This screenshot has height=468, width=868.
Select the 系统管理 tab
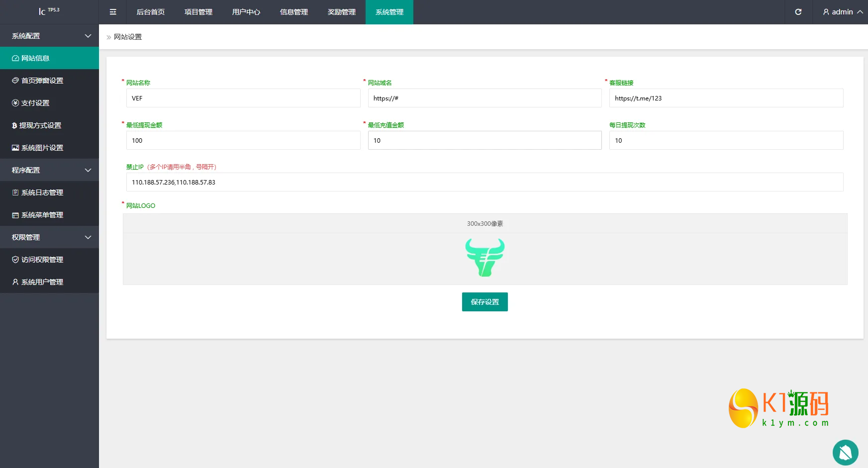coord(389,12)
